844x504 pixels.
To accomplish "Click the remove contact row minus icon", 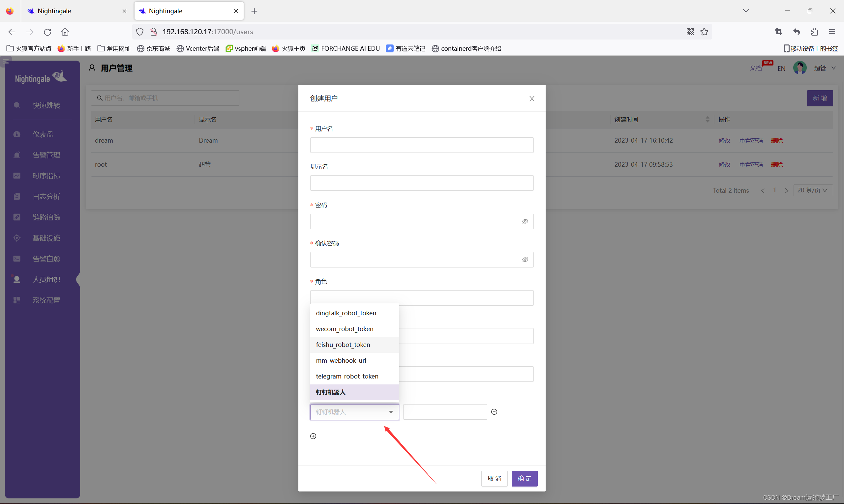I will pyautogui.click(x=494, y=412).
